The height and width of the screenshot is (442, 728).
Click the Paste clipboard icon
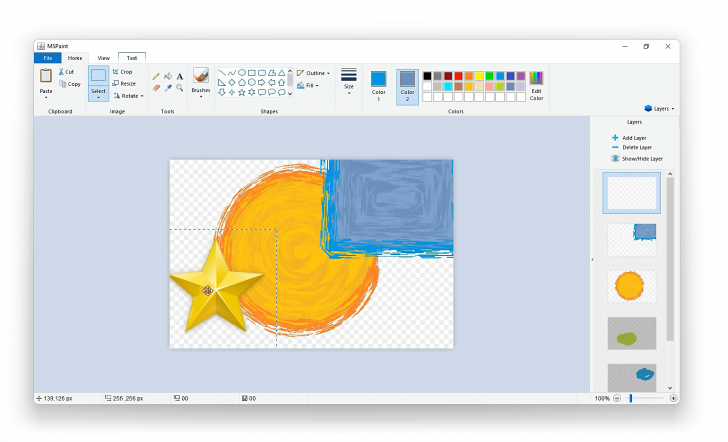[x=46, y=76]
